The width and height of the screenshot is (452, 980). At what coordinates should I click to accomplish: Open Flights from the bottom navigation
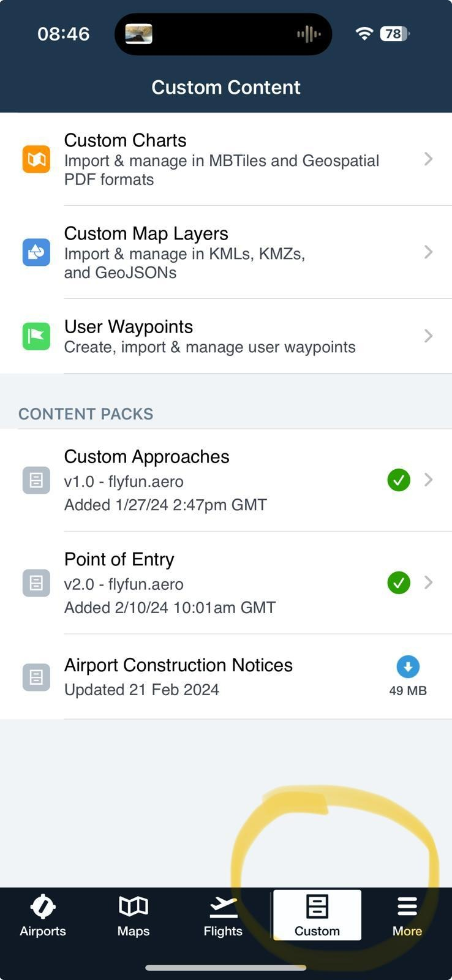(x=223, y=915)
